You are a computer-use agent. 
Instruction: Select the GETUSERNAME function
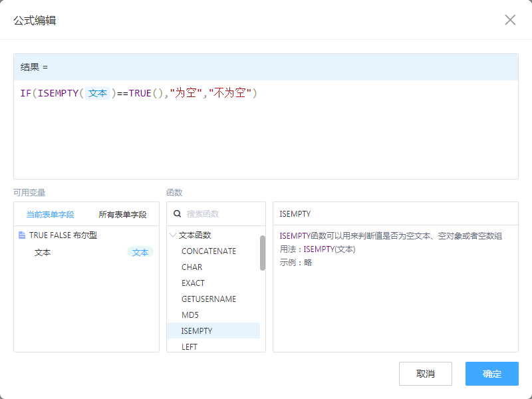coord(209,299)
